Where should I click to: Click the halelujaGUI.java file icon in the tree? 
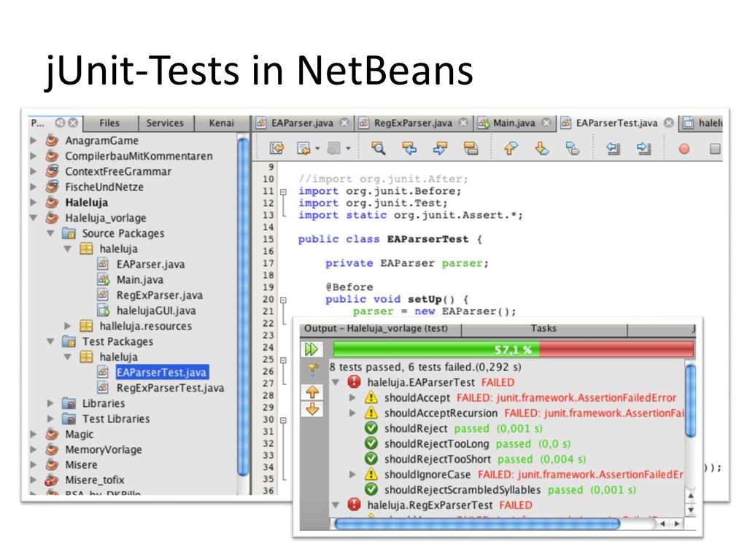click(103, 311)
